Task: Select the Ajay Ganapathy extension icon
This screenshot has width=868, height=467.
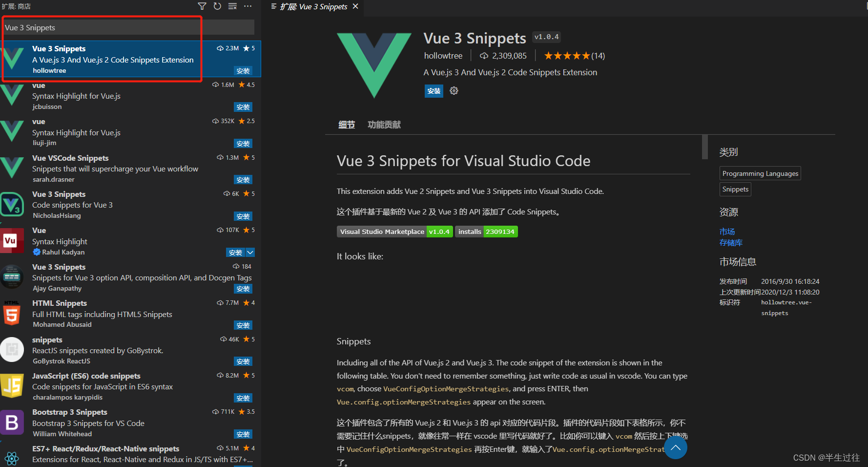Action: (12, 276)
